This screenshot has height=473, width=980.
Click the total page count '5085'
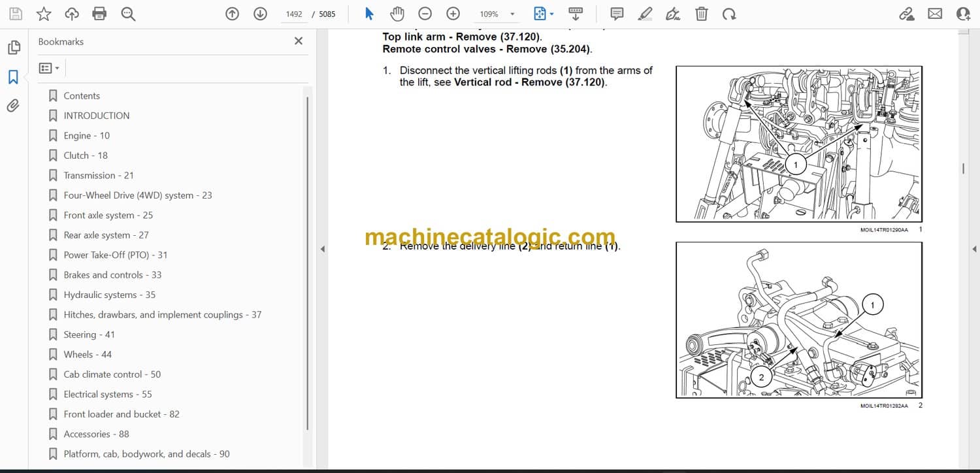point(327,14)
